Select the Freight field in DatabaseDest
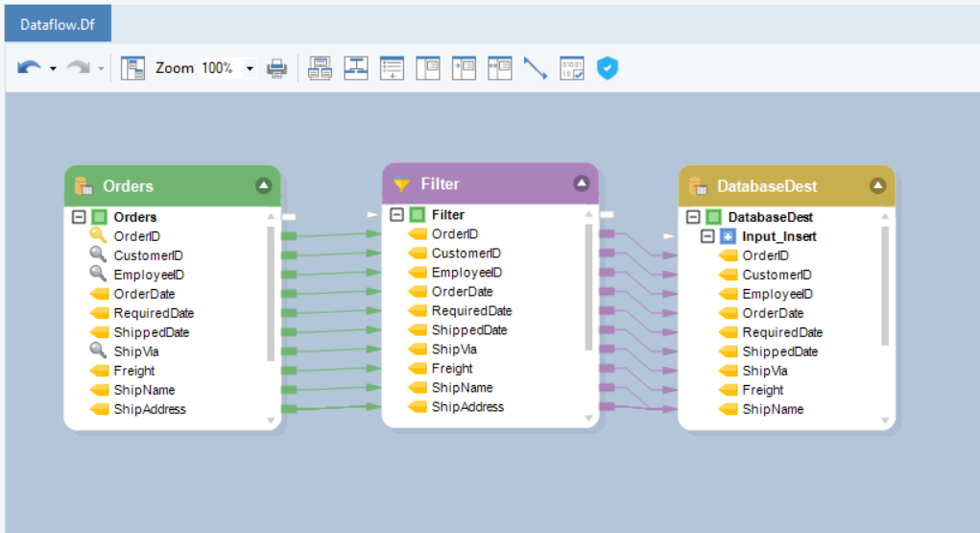This screenshot has height=533, width=980. point(762,390)
